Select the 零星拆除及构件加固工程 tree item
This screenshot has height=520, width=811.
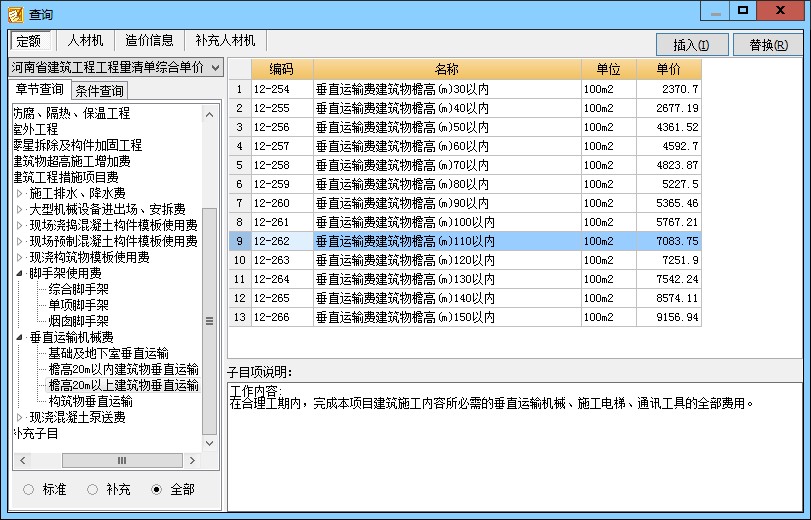[x=78, y=145]
